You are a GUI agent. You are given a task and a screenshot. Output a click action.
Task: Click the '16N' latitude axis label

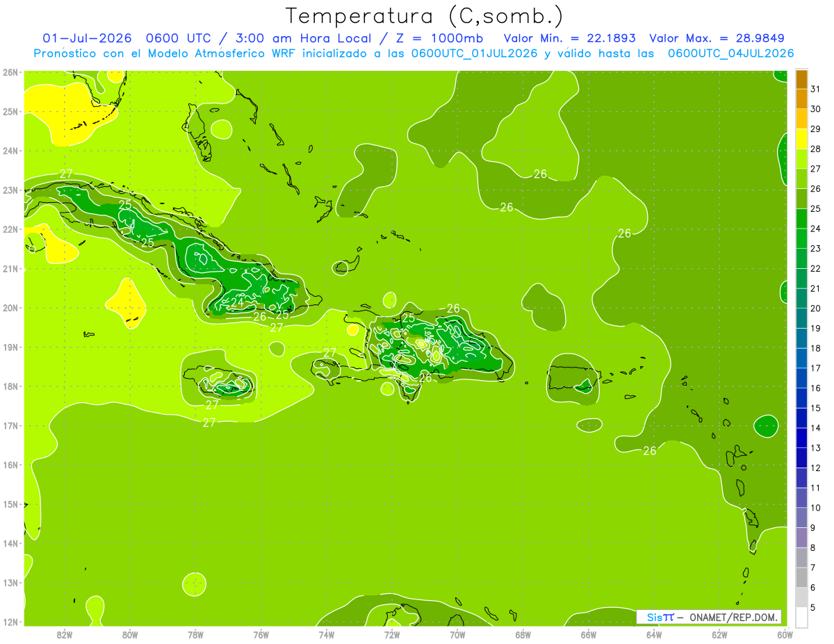pyautogui.click(x=10, y=465)
